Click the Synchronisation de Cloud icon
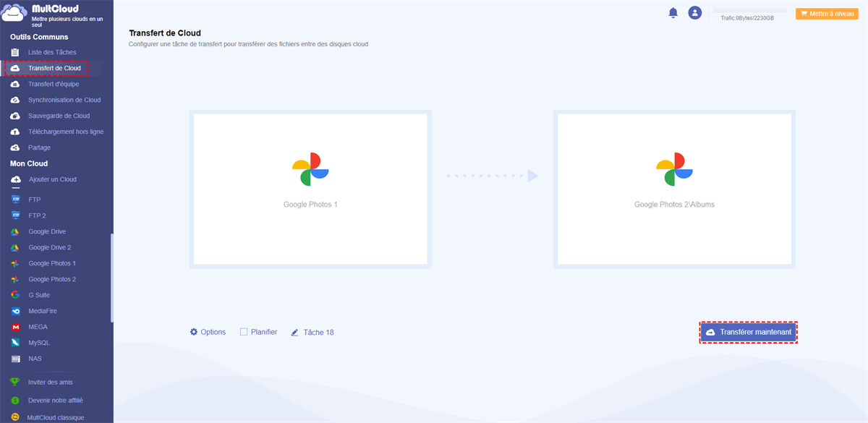The width and height of the screenshot is (868, 423). click(15, 100)
